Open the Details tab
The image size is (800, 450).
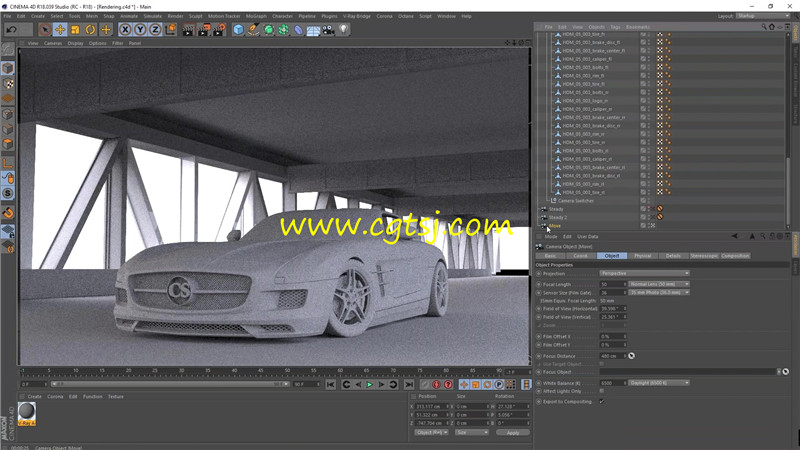pyautogui.click(x=673, y=256)
